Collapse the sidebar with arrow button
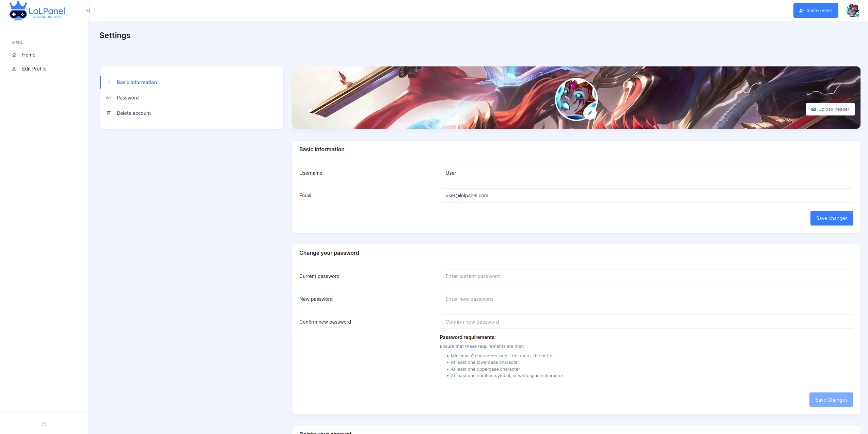This screenshot has width=868, height=434. click(88, 11)
